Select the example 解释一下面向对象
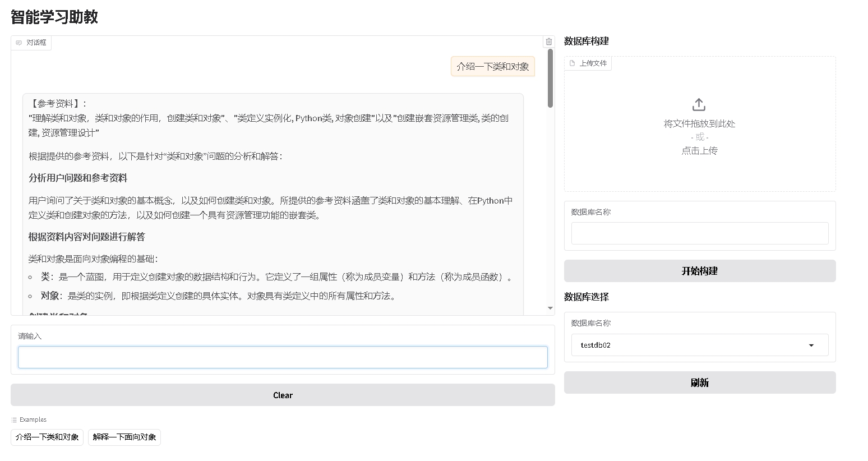868x461 pixels. (124, 437)
